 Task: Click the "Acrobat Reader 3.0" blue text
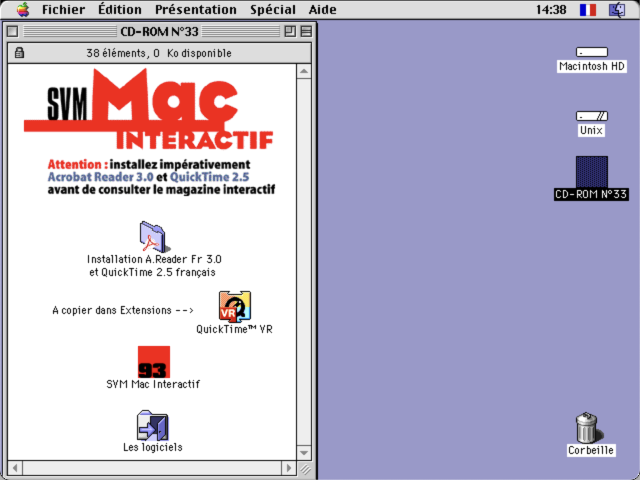(x=100, y=177)
